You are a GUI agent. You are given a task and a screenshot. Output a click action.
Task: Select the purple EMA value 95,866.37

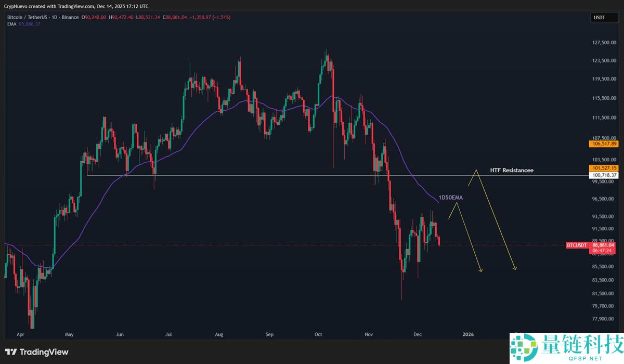[29, 24]
